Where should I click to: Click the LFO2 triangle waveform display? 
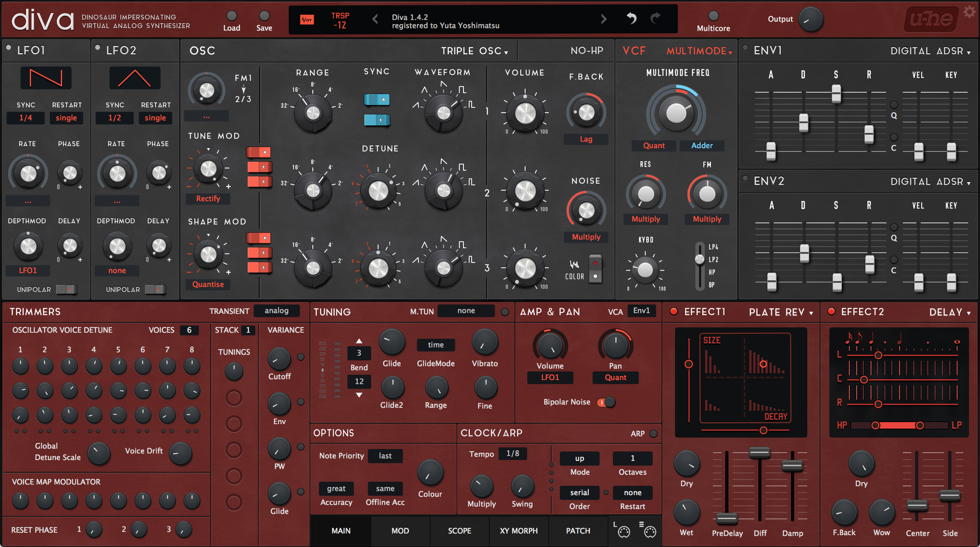[135, 78]
